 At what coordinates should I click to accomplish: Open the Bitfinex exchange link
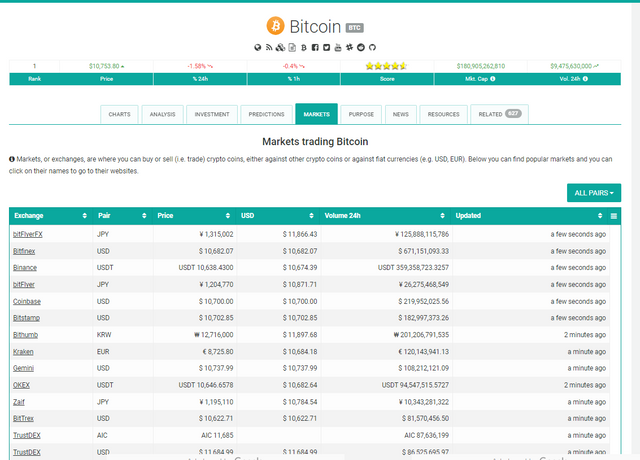coord(24,251)
